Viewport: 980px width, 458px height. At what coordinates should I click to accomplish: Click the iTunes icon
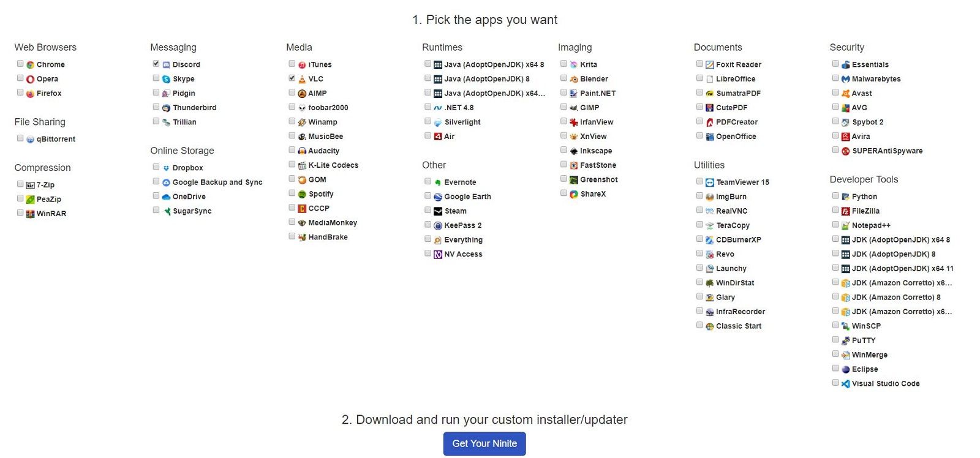(x=302, y=65)
